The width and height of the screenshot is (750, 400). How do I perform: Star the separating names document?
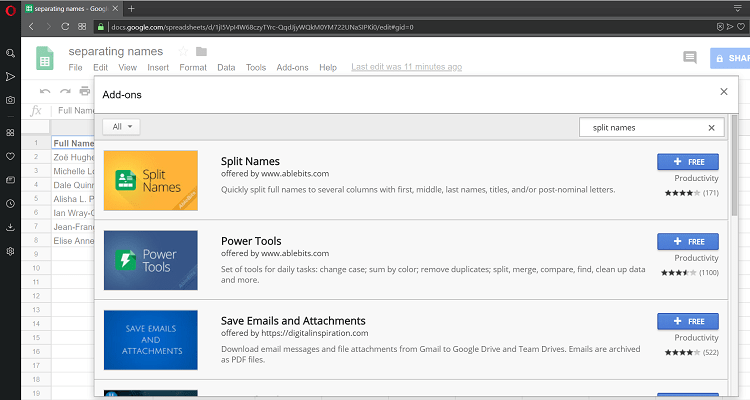point(183,51)
